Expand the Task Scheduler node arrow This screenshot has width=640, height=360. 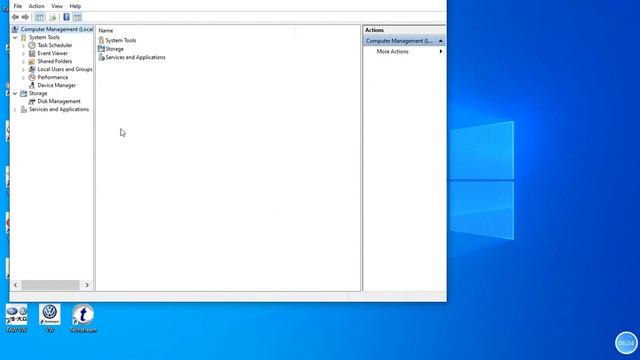pyautogui.click(x=23, y=46)
